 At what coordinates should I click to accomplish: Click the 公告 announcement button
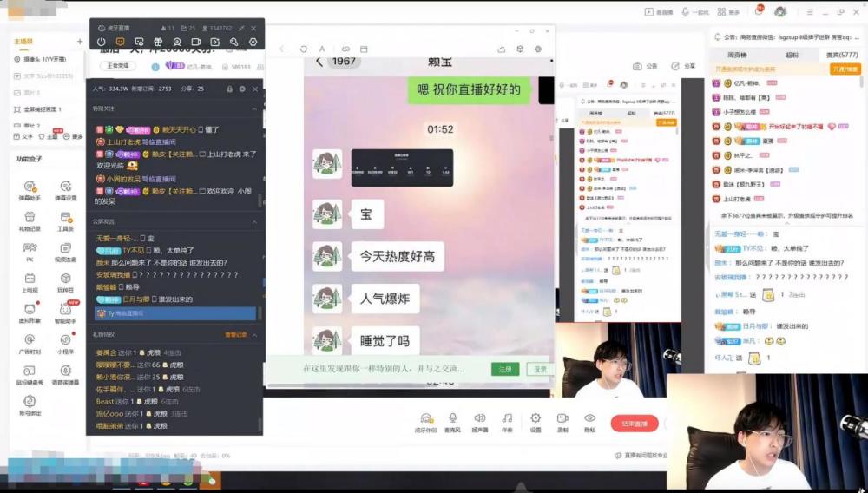[645, 66]
